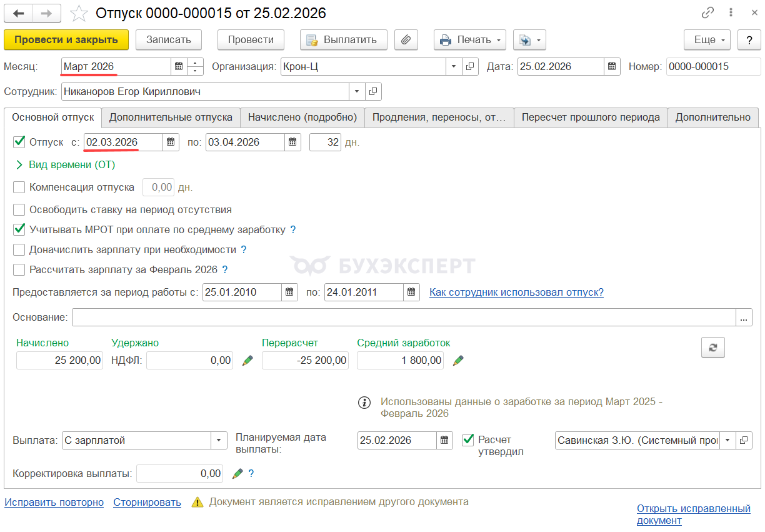Show help for Учитывать МРОТ question mark
Screen dimensions: 765x532
(x=293, y=229)
